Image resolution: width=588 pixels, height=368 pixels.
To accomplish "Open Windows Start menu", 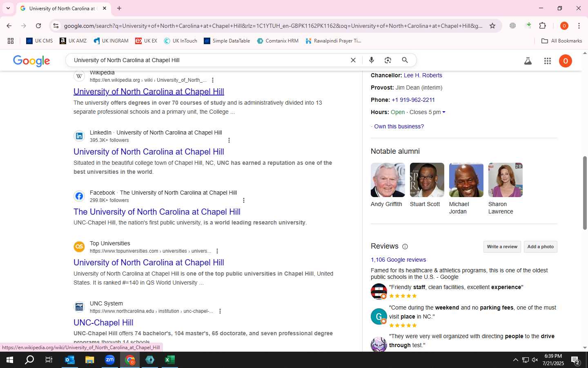I will click(x=9, y=360).
